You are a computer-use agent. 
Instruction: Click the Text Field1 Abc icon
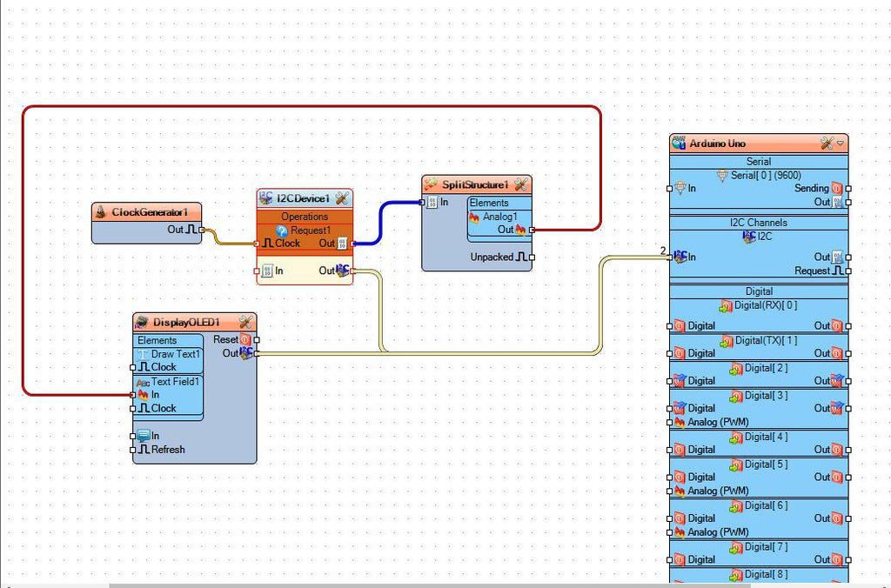(144, 382)
